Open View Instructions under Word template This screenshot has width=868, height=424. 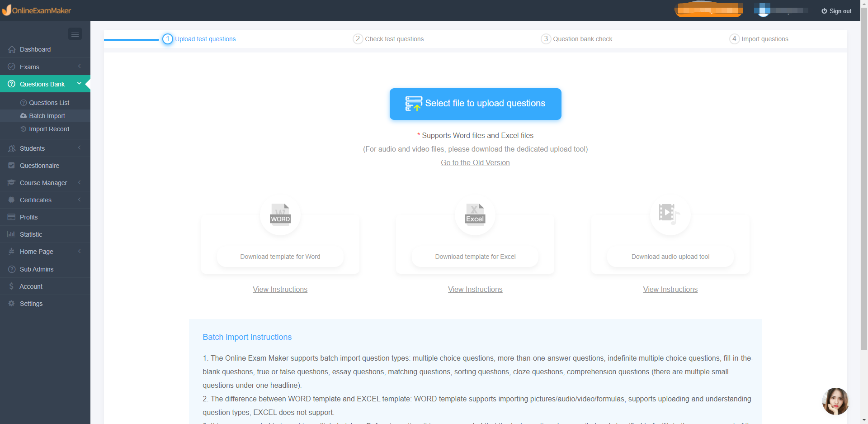[x=280, y=289]
